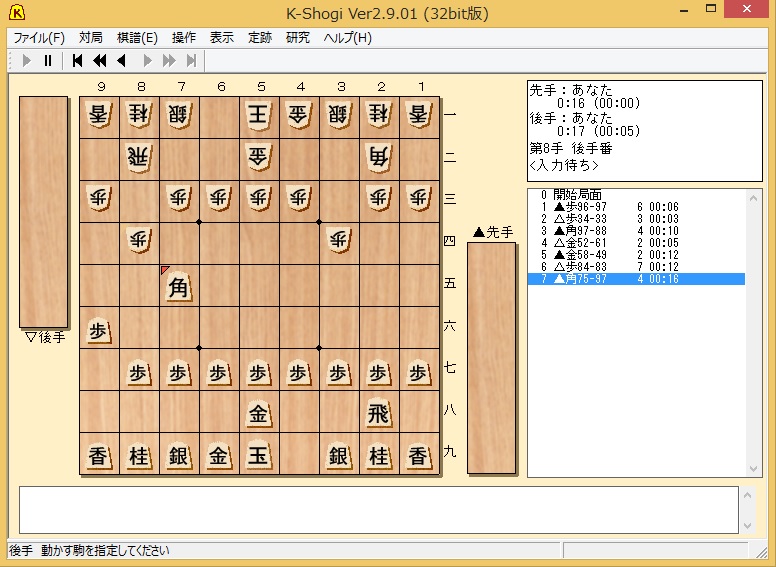
Task: Jump to first move of the game
Action: (x=77, y=61)
